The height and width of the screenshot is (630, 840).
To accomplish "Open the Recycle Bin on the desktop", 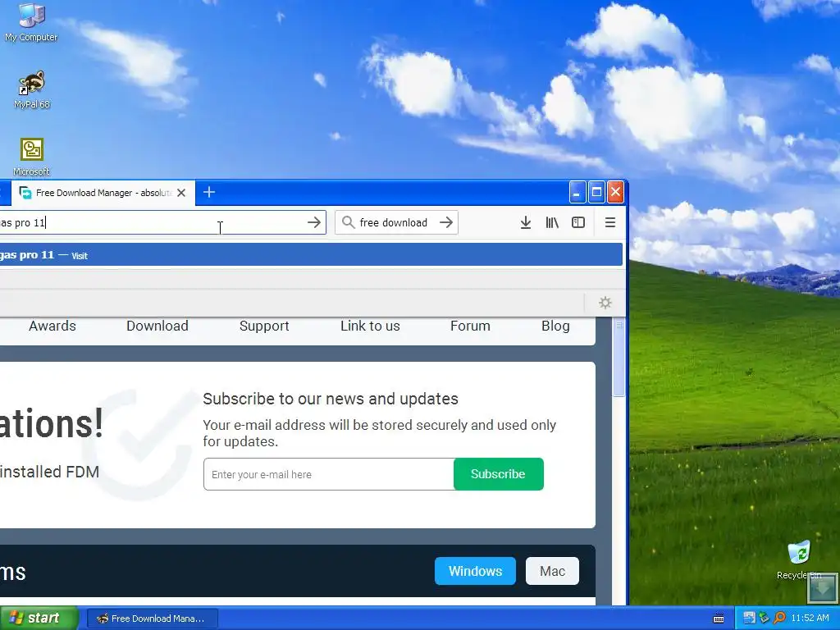I will [x=799, y=559].
